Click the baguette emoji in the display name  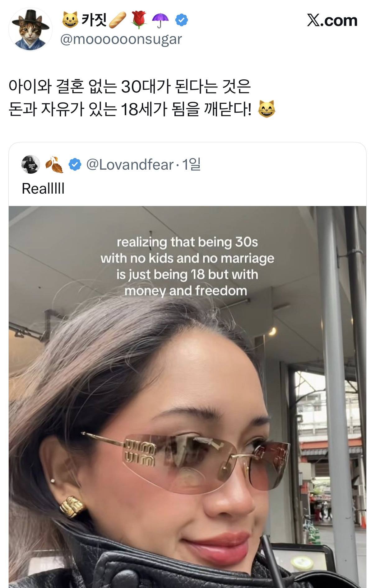point(118,20)
